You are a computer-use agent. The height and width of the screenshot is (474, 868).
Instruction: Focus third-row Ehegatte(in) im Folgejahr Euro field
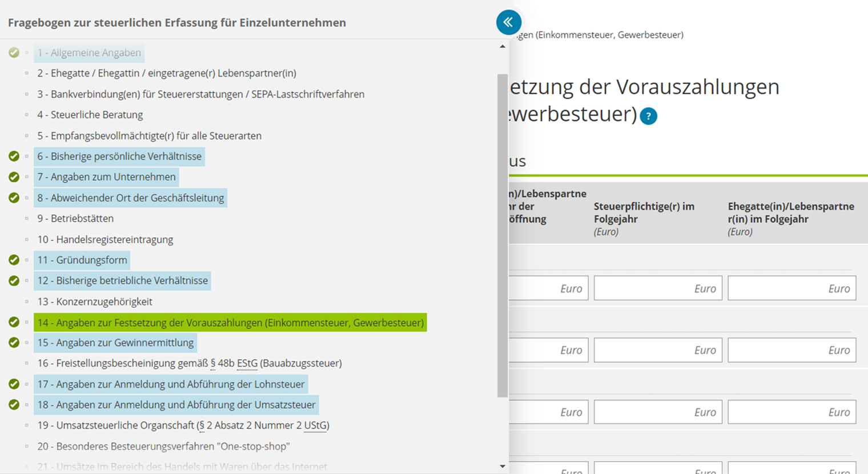tap(792, 412)
